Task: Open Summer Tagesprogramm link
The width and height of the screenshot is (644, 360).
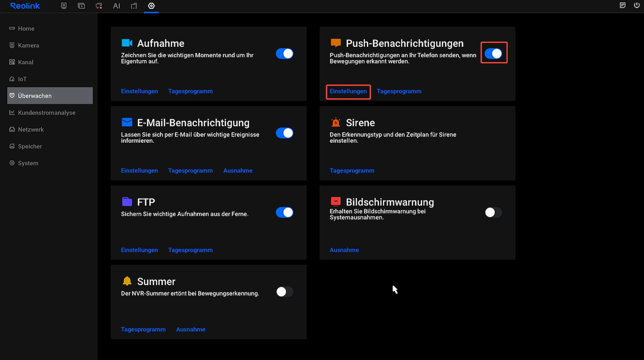Action: pyautogui.click(x=143, y=330)
